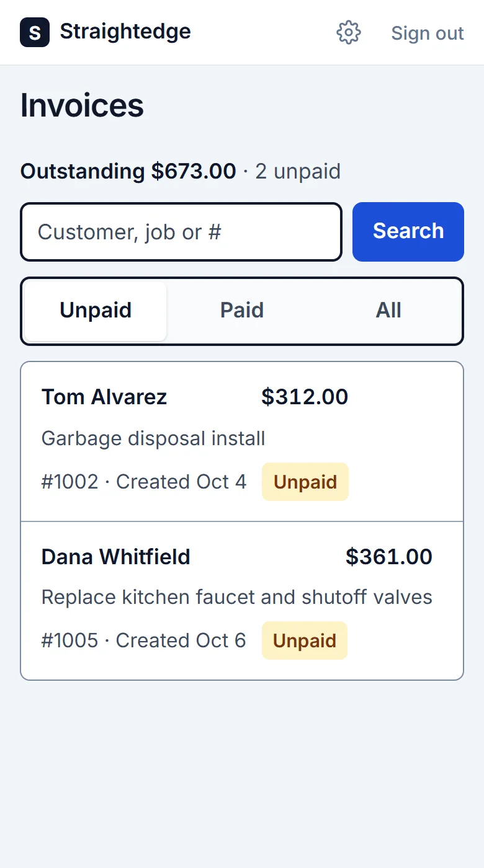This screenshot has height=868, width=484.
Task: Click Garbage disposal install description
Action: (153, 438)
